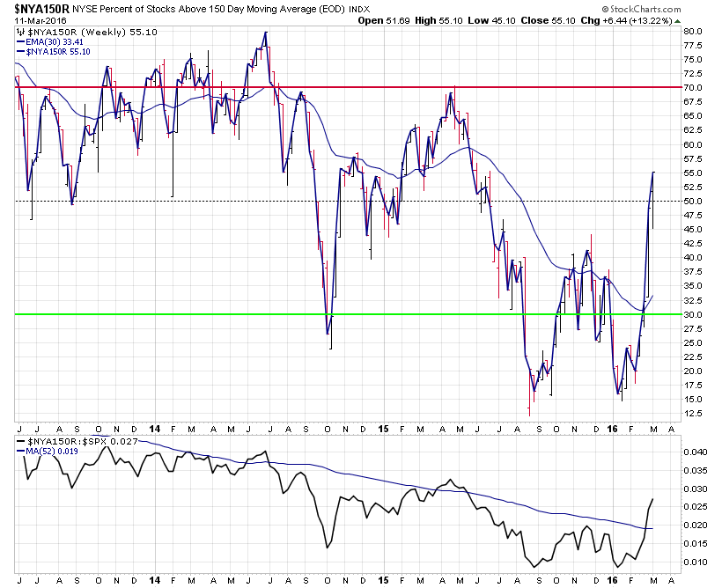Click the main chart's 14 year marker
722x588 pixels.
155,429
